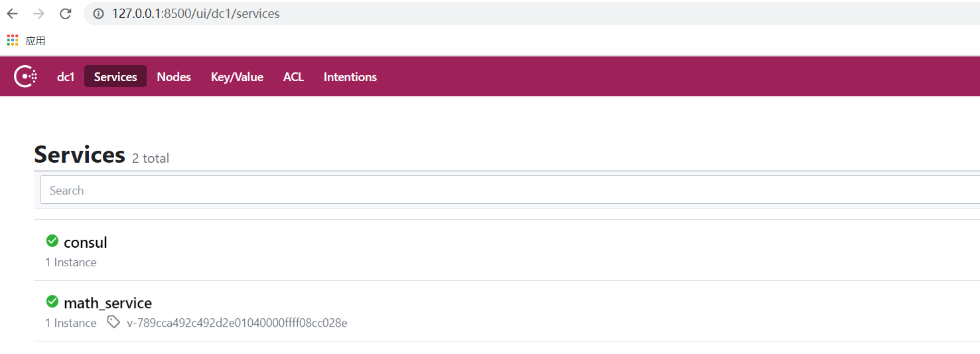Open the consul service link
The image size is (980, 354).
click(86, 242)
